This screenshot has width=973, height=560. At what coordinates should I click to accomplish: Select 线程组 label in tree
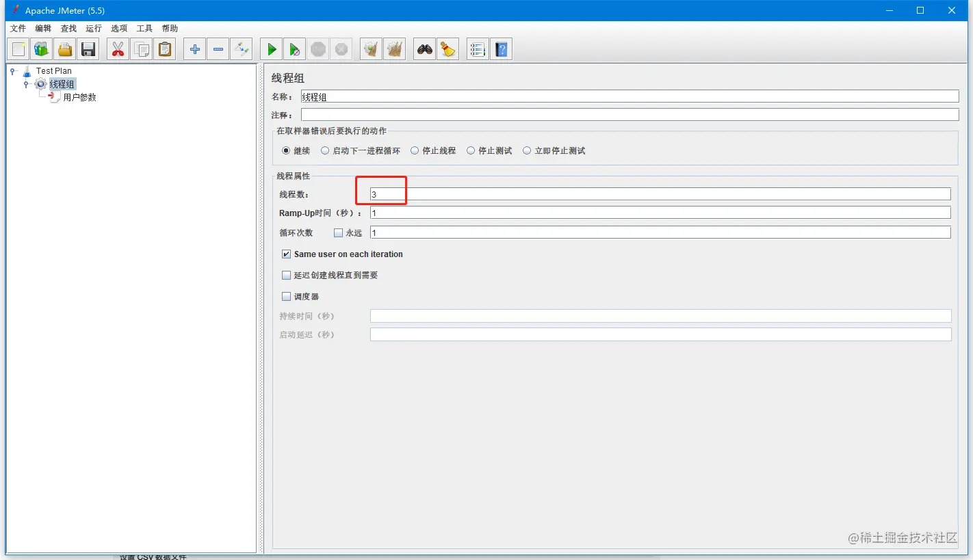click(62, 84)
